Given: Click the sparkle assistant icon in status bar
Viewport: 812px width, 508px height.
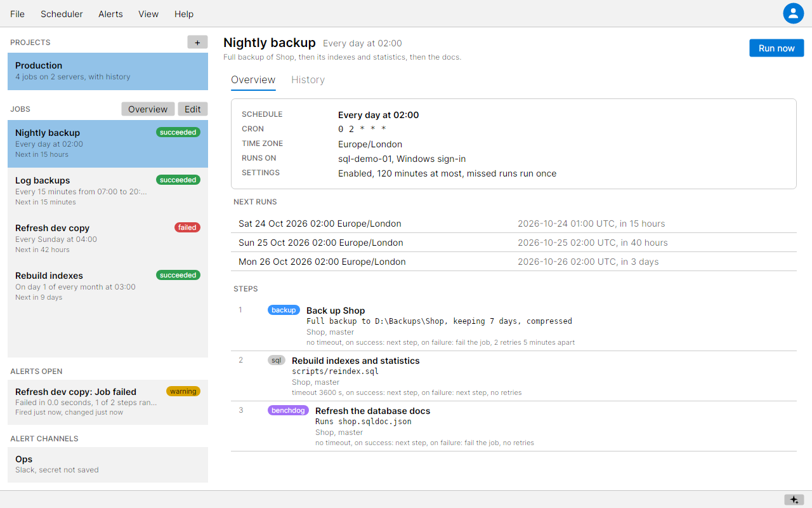Looking at the screenshot, I should [x=794, y=500].
